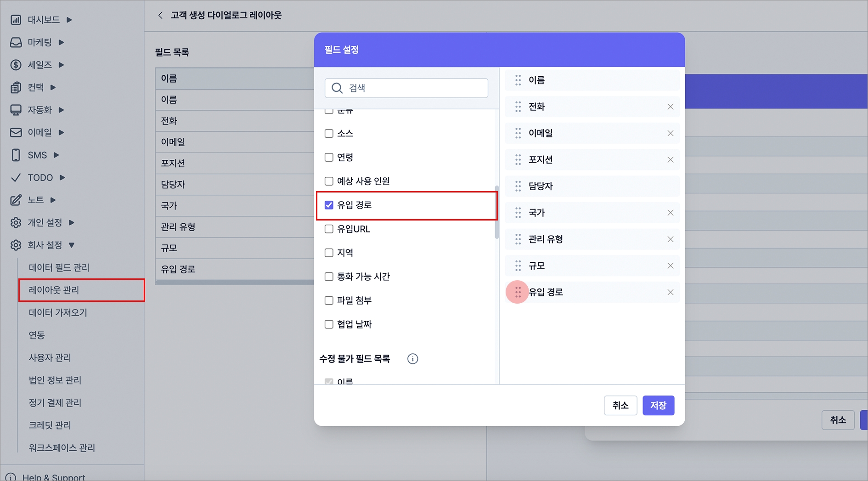Click the marketing inbox icon
The width and height of the screenshot is (868, 481).
16,42
